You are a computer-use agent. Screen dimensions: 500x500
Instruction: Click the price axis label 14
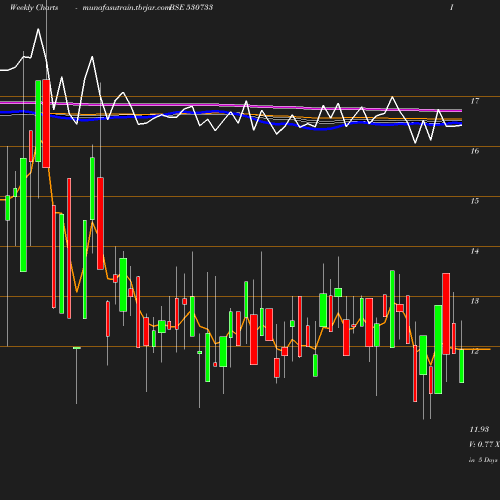[x=475, y=251]
